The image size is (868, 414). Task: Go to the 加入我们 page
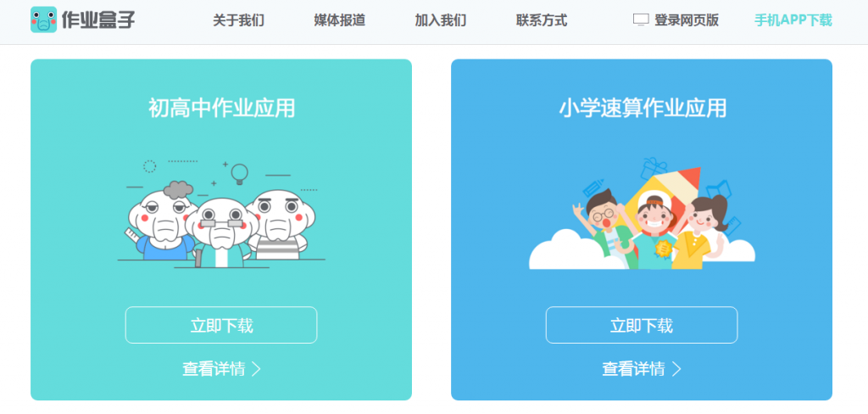pyautogui.click(x=441, y=21)
